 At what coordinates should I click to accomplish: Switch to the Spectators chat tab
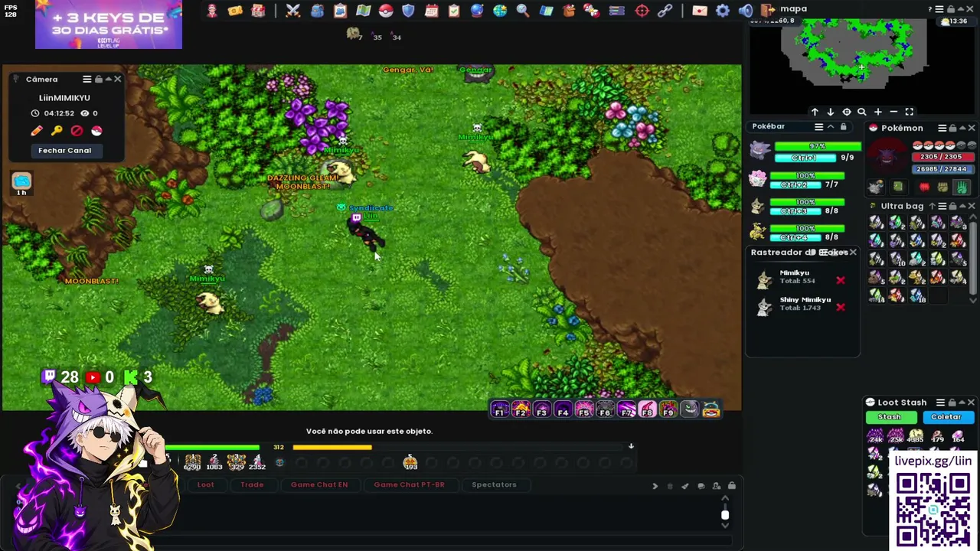click(x=494, y=484)
